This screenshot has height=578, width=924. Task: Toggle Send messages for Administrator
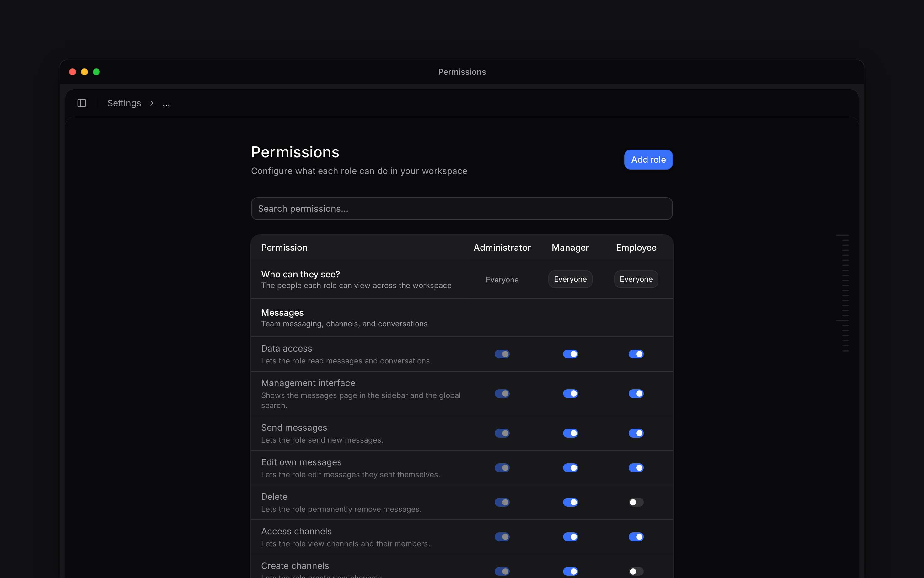[502, 433]
